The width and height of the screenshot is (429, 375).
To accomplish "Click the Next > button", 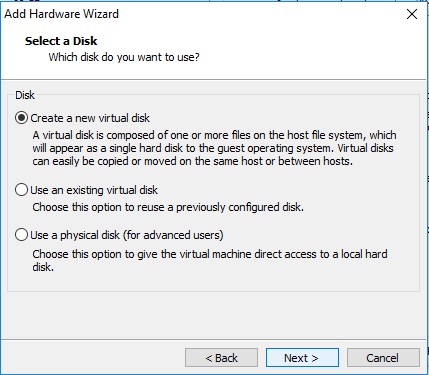I will (x=302, y=358).
